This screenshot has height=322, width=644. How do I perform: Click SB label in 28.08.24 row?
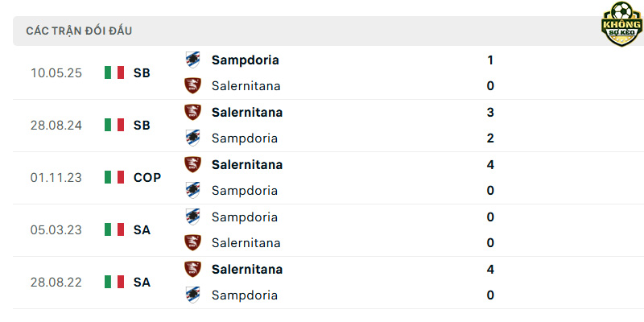pyautogui.click(x=142, y=126)
